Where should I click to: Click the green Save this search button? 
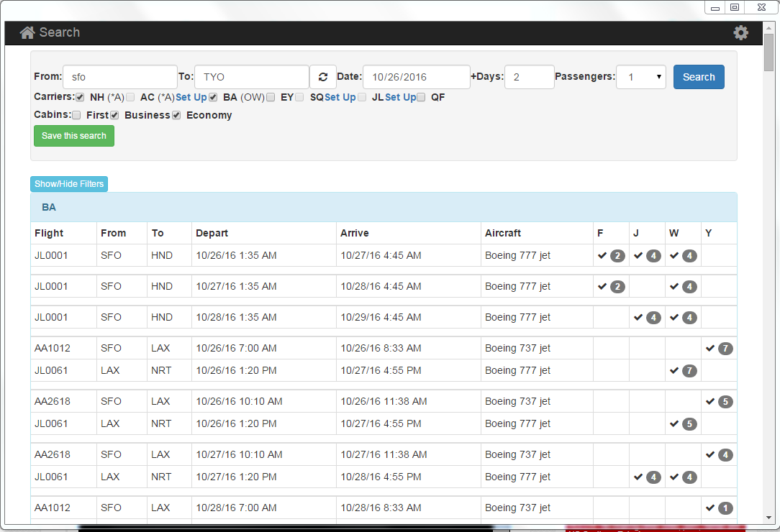click(x=73, y=136)
